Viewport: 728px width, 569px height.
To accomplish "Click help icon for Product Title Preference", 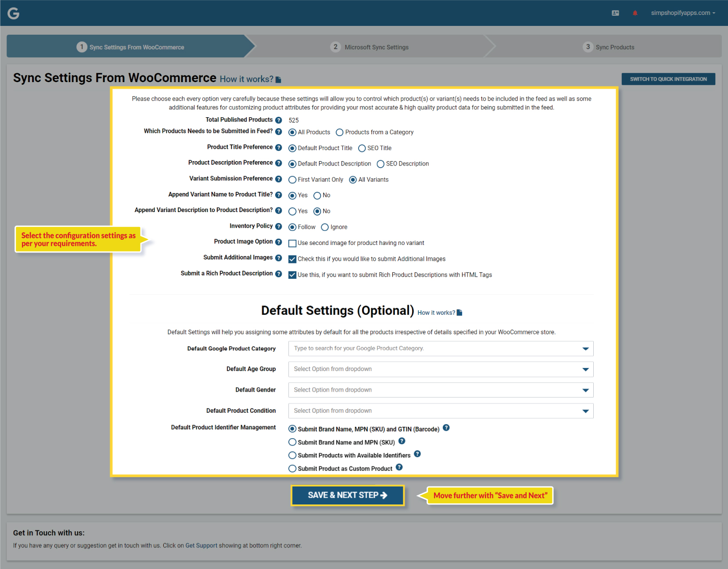I will coord(279,148).
